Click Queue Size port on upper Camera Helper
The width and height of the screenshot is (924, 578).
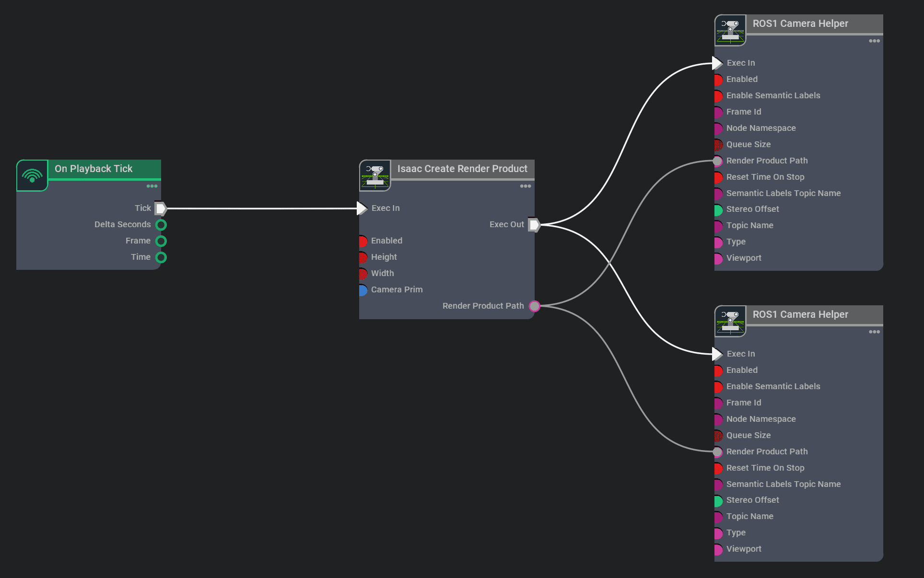(718, 145)
